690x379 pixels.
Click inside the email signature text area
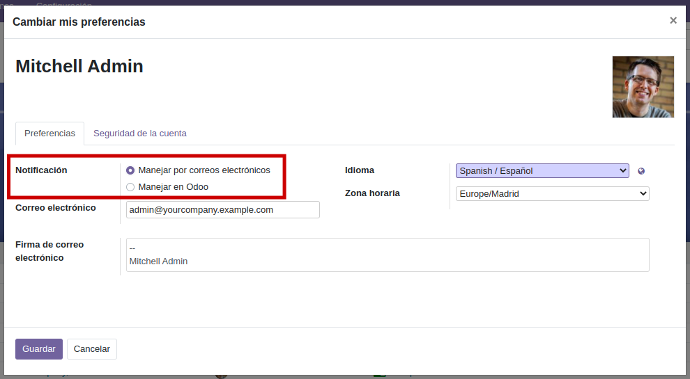[387, 255]
